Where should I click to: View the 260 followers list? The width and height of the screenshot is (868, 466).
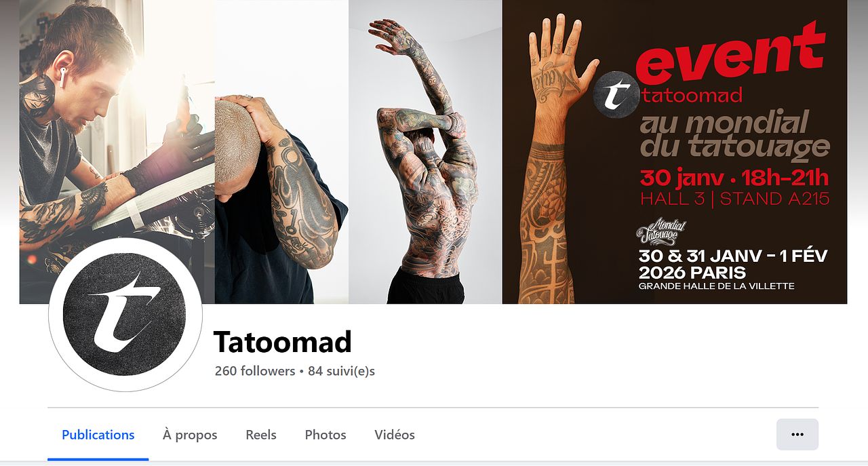pos(255,371)
